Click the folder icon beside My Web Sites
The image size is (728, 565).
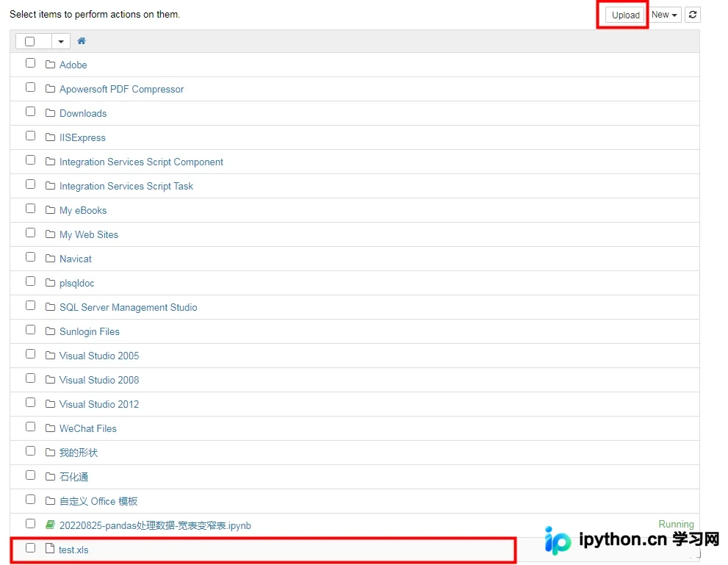coord(50,234)
